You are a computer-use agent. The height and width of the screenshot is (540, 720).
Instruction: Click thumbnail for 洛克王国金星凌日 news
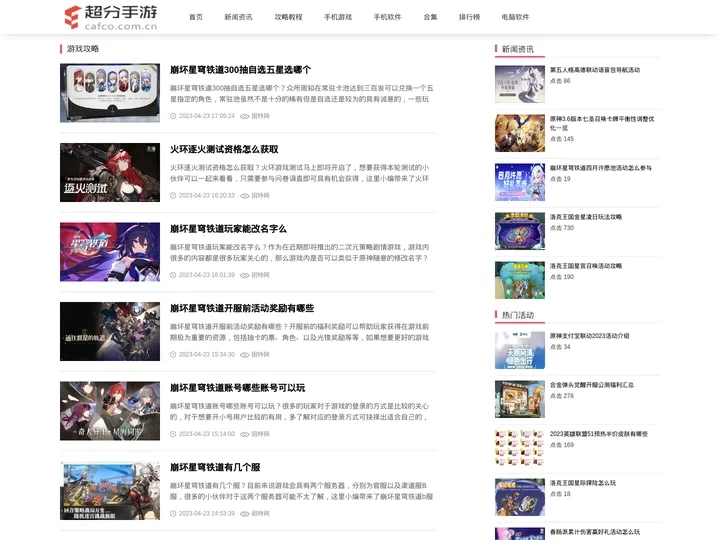tap(520, 231)
